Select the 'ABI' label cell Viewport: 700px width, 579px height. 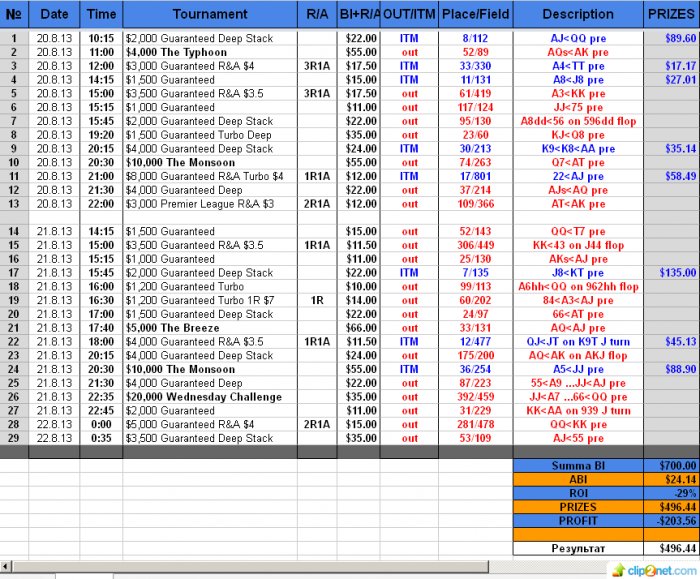tap(578, 479)
